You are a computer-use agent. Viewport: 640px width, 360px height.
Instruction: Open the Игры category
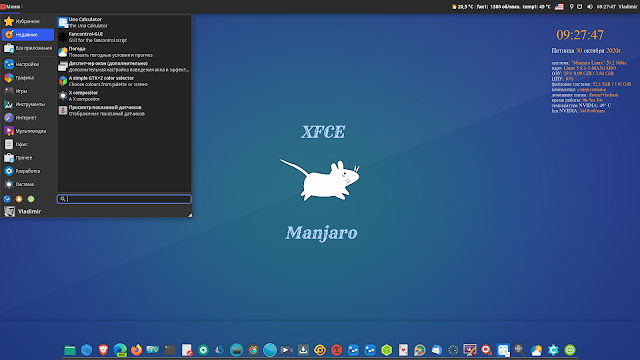pos(28,91)
